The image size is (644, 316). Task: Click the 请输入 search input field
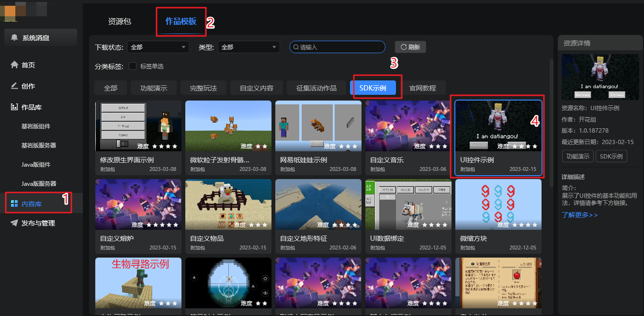[340, 47]
